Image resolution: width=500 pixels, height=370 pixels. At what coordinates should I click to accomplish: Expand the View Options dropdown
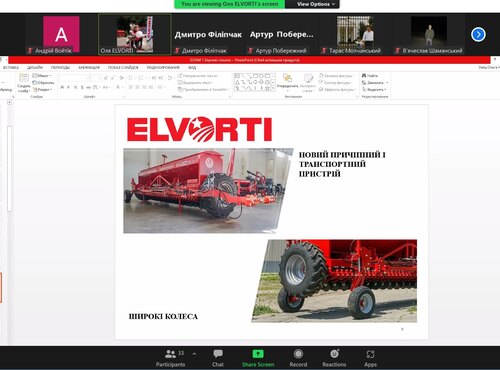(315, 4)
